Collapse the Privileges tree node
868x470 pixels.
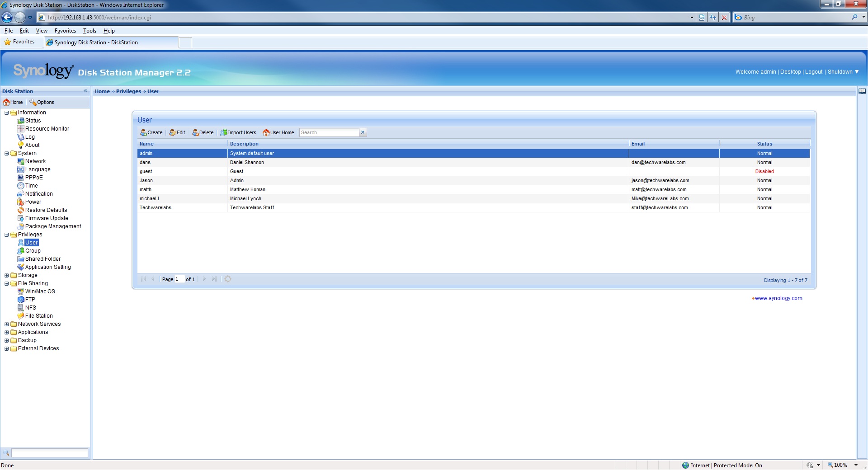pos(7,235)
